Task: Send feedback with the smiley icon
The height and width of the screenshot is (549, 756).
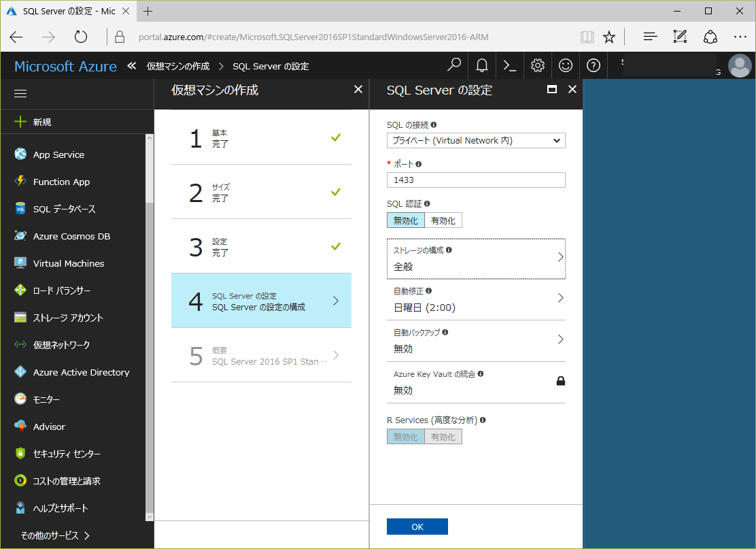Action: [x=566, y=65]
